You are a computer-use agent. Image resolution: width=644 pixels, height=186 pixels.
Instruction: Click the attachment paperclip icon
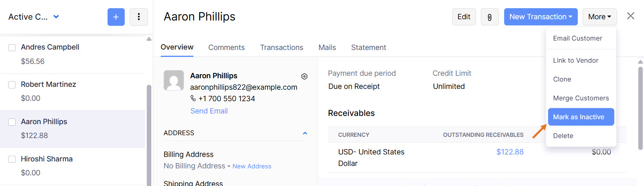pos(489,17)
